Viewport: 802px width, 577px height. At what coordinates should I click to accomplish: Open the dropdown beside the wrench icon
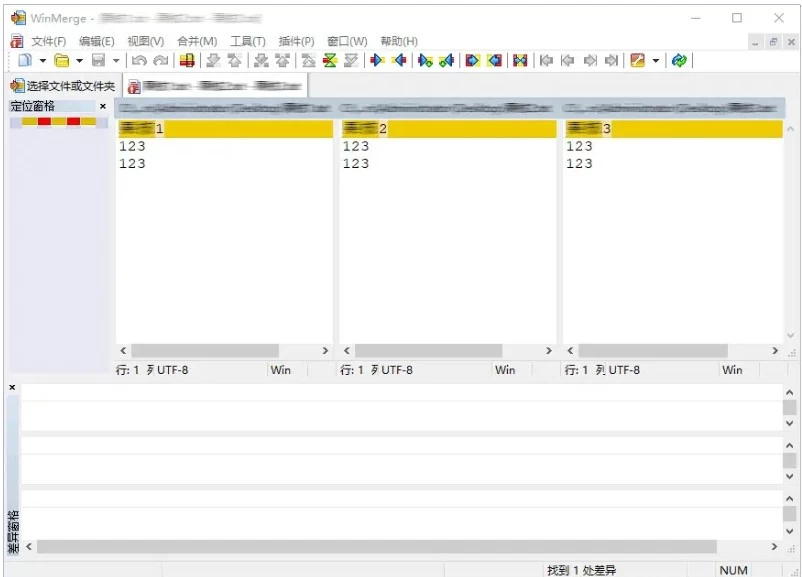click(x=653, y=60)
